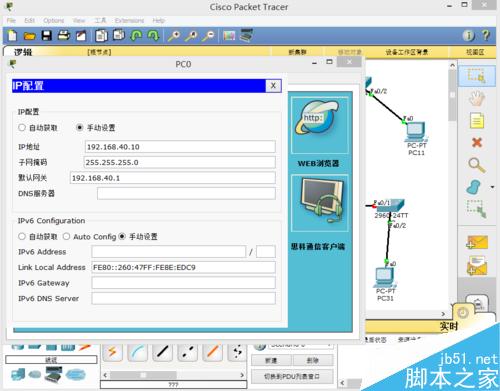This screenshot has height=391, width=500.
Task: Click the Save floppy-disk icon
Action: [47, 35]
